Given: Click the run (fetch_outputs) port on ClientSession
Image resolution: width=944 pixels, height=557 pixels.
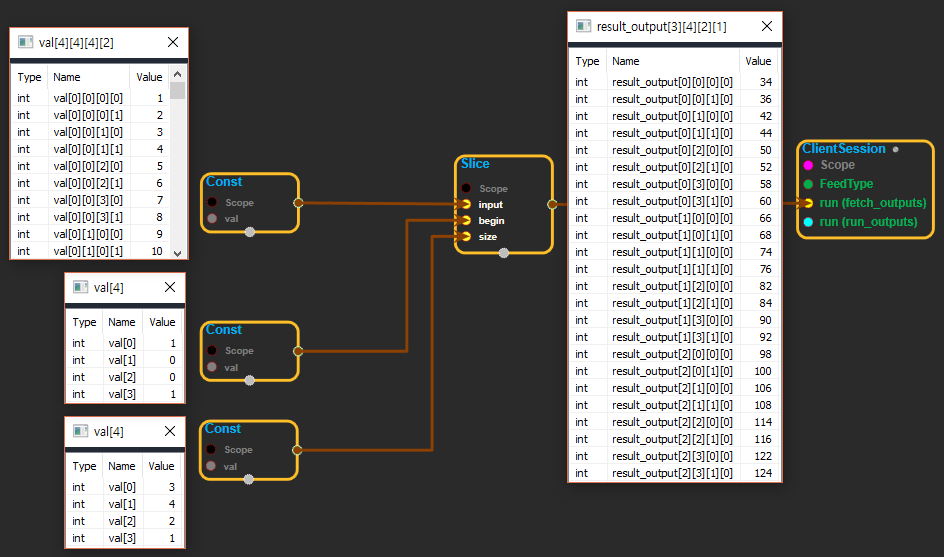Looking at the screenshot, I should click(x=807, y=203).
